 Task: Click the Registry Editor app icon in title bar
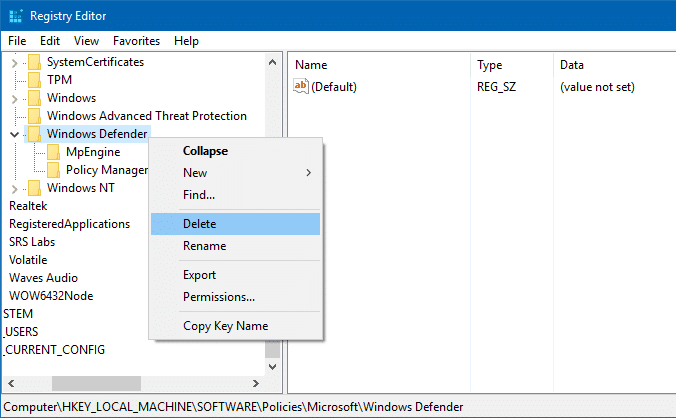[16, 16]
